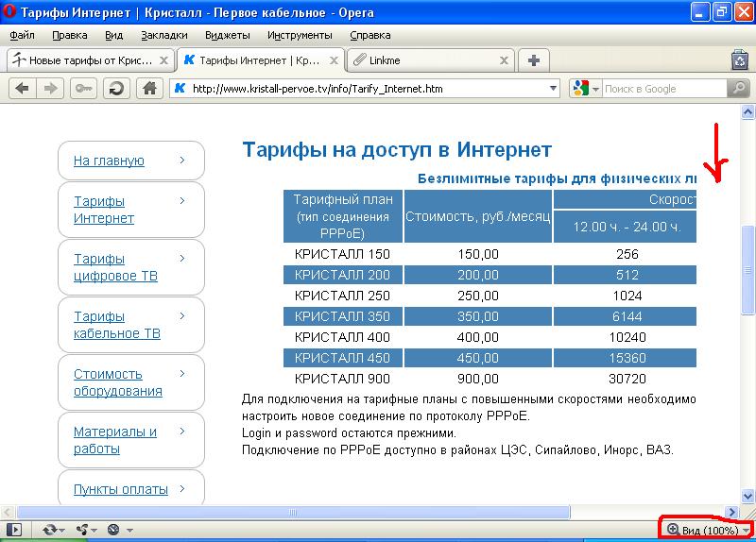Open the password wand key button

pos(83,89)
